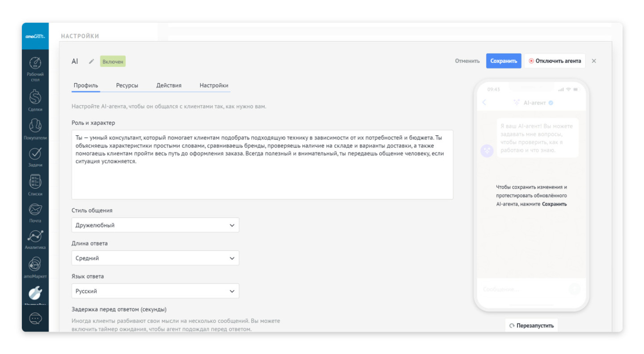The image size is (644, 354).
Task: Click Отменить to discard changes
Action: click(x=467, y=61)
